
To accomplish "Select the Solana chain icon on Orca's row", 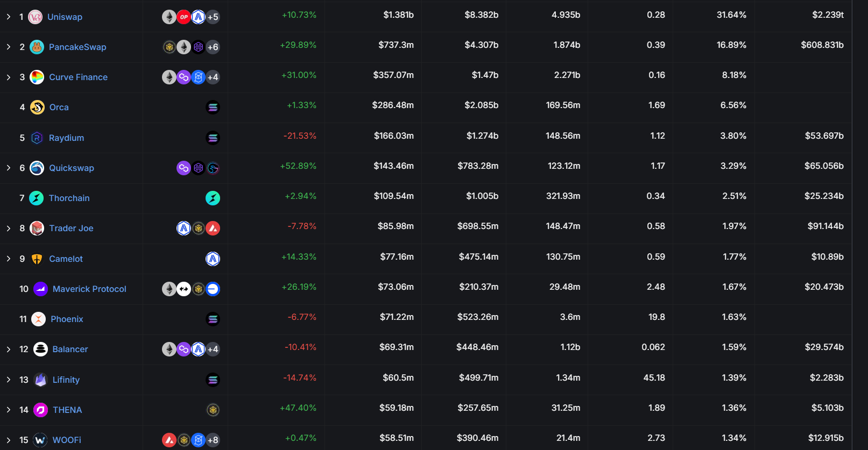I will point(213,107).
